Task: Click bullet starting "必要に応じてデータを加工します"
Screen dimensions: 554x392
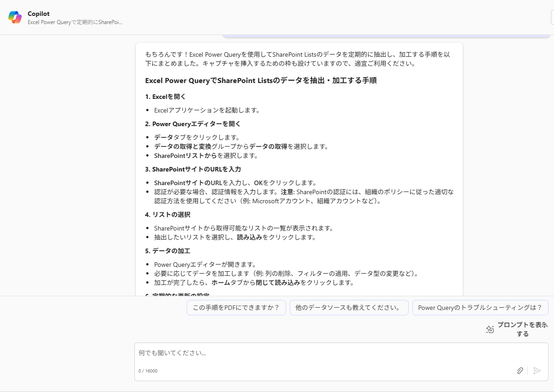Action: tap(286, 274)
